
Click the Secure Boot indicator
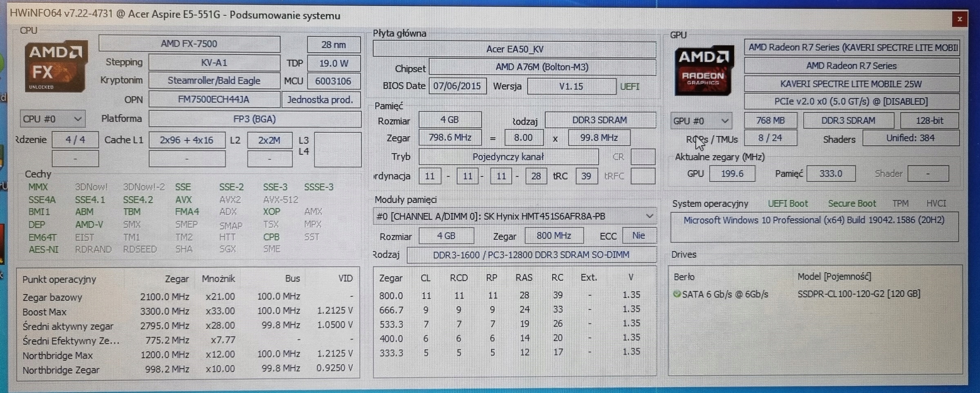pyautogui.click(x=851, y=203)
